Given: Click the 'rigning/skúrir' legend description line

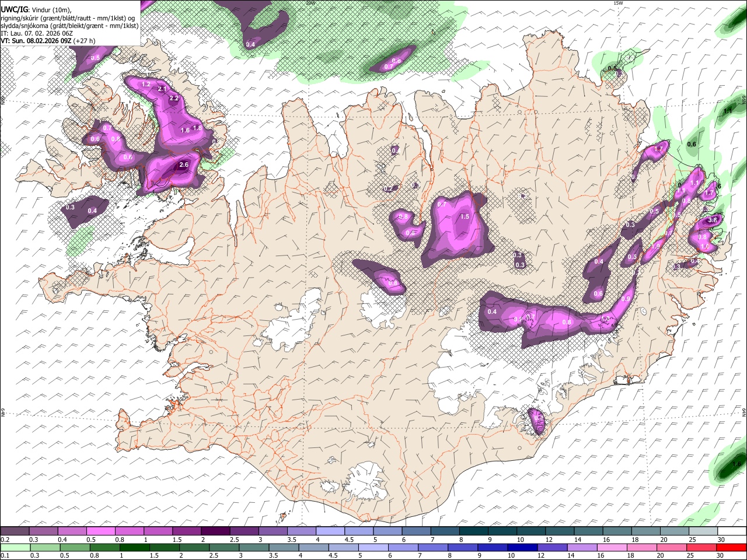Looking at the screenshot, I should click(x=68, y=18).
